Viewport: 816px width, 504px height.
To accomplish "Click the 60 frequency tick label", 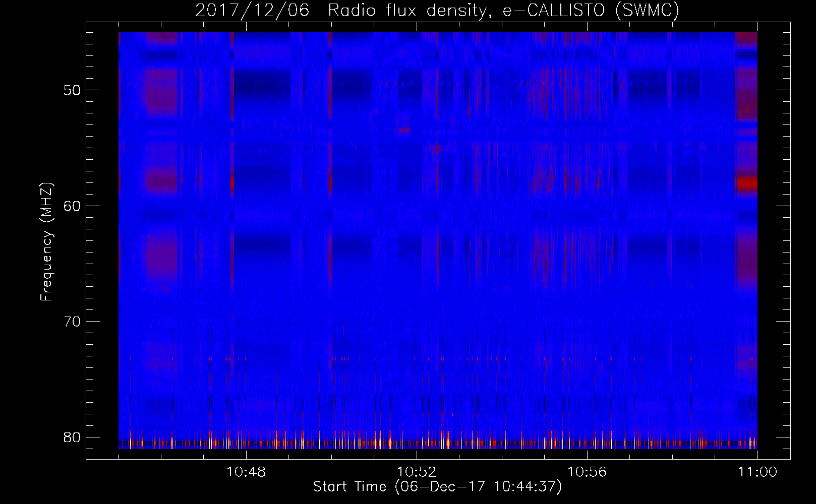I will point(73,206).
